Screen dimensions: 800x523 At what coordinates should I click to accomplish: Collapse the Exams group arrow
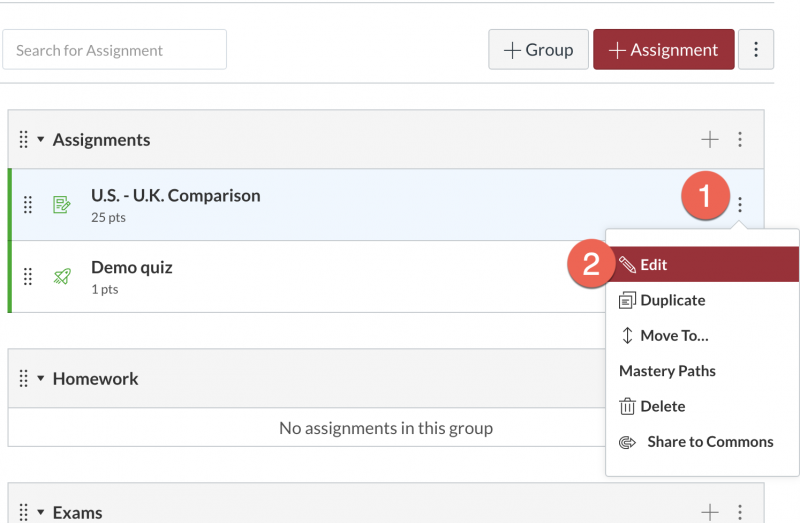(x=41, y=512)
